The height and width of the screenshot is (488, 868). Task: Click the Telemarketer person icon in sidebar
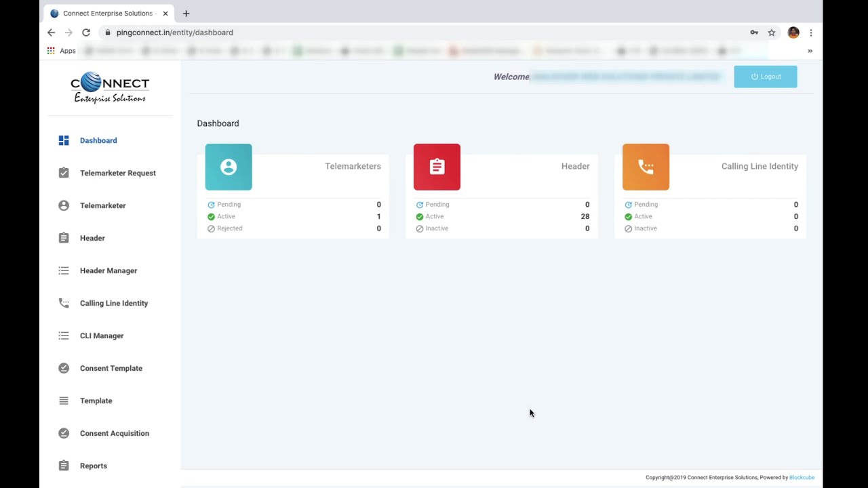click(64, 205)
